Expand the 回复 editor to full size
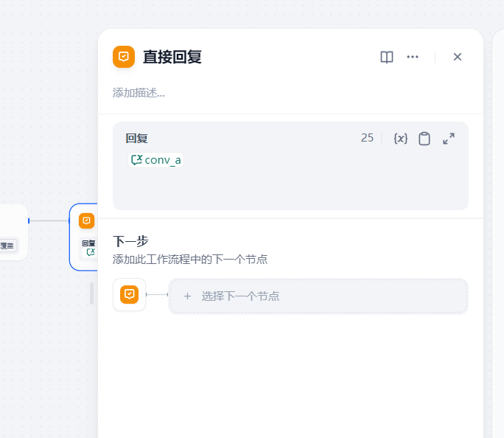The height and width of the screenshot is (438, 504). (449, 139)
